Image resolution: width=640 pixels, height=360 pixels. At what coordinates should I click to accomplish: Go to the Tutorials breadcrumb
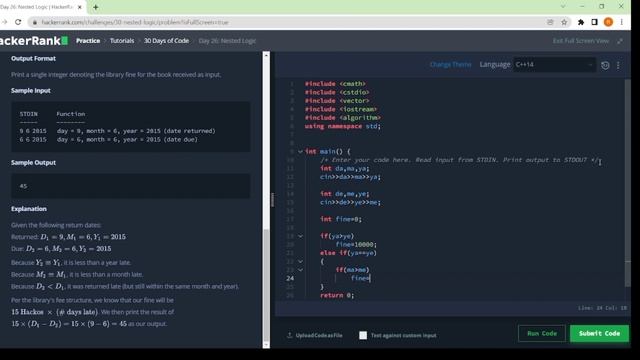click(122, 41)
